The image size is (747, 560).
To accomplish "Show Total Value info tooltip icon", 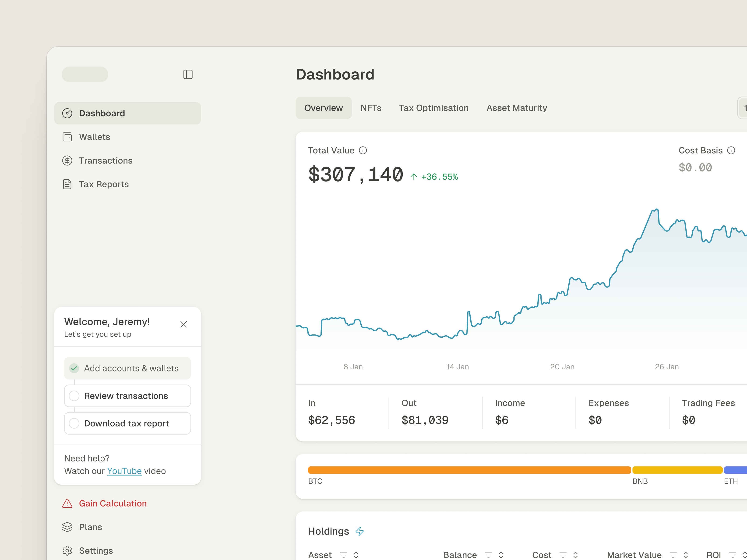I will (x=363, y=150).
